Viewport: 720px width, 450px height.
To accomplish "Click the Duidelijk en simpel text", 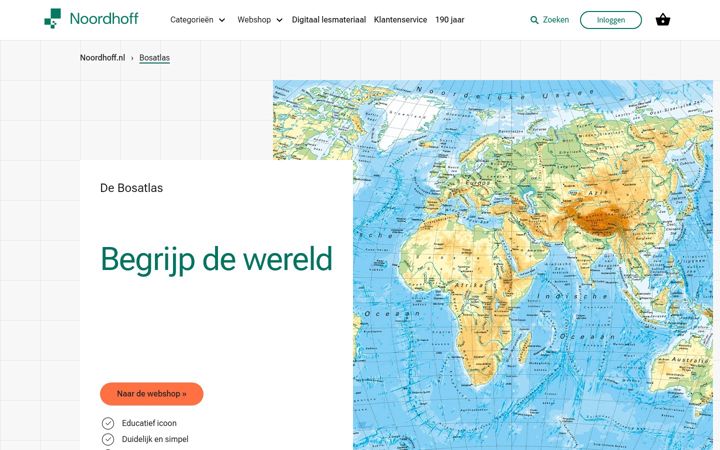I will pyautogui.click(x=155, y=439).
